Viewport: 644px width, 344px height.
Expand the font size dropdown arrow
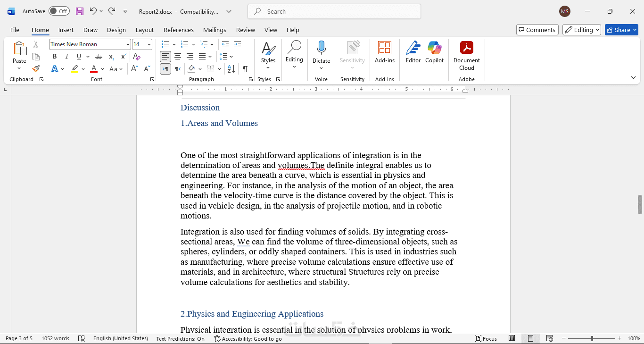(149, 44)
